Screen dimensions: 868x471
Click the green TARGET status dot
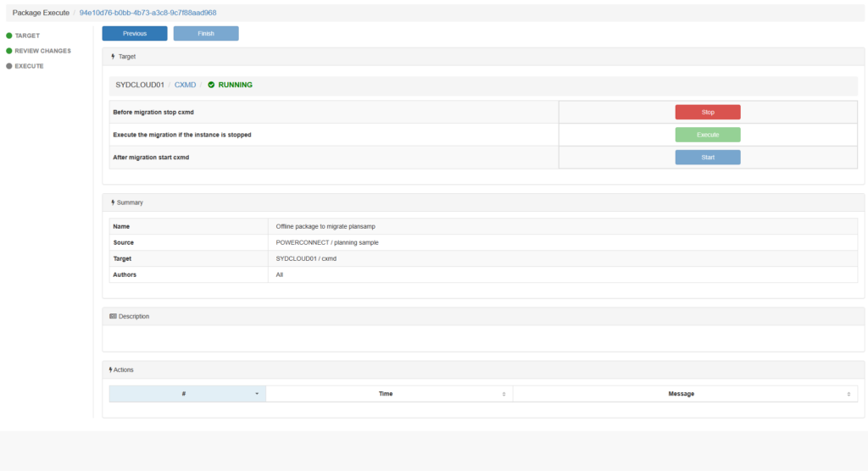coord(8,36)
